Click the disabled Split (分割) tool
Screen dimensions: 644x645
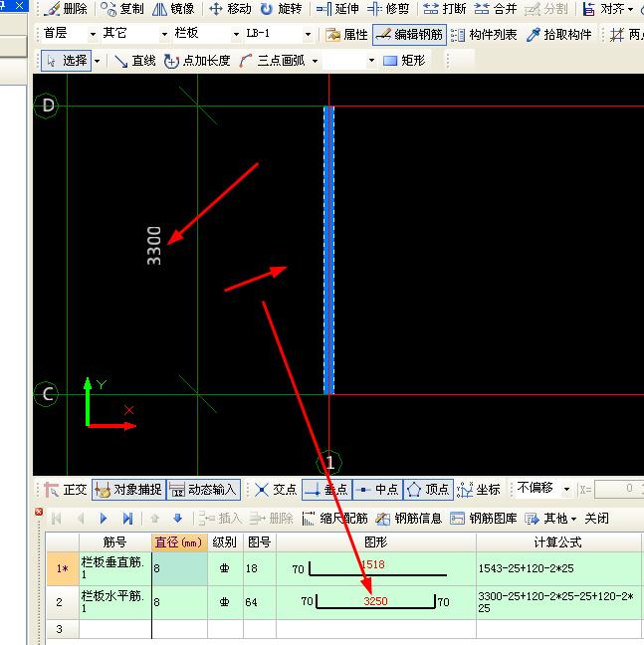coord(545,9)
